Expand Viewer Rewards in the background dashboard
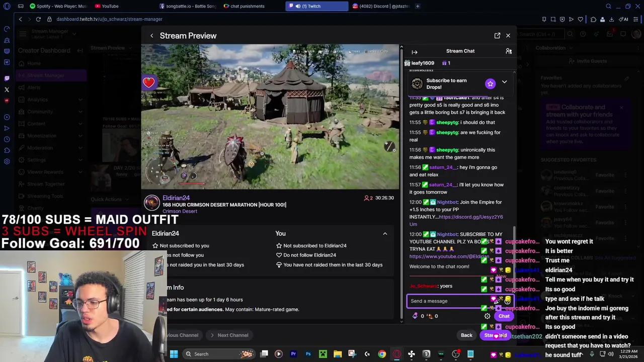Viewport: 644px width, 362px height. coord(50,172)
